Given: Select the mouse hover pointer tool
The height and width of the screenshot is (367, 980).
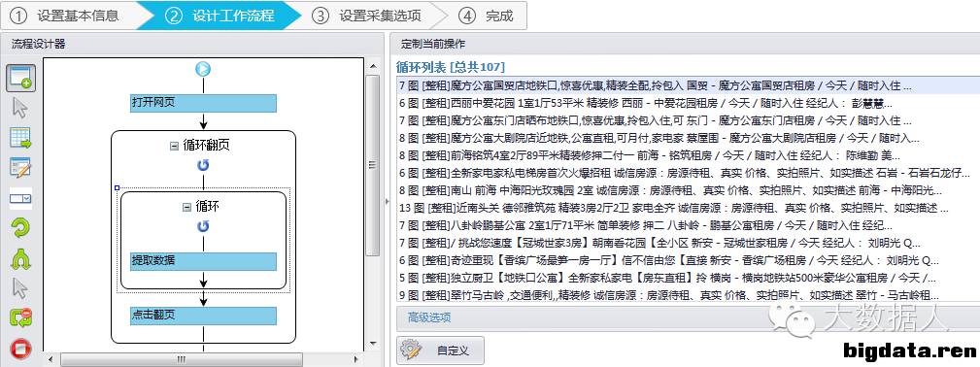Looking at the screenshot, I should pos(20,288).
